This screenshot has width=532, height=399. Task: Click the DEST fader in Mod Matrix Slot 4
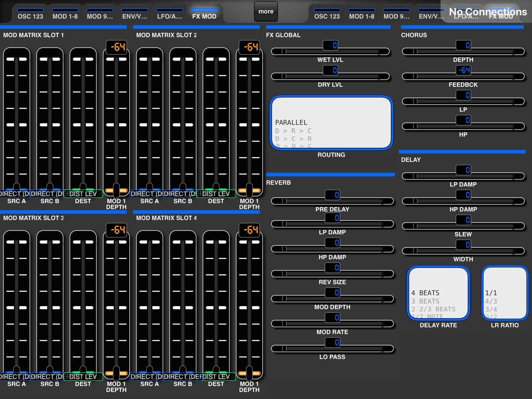click(216, 305)
